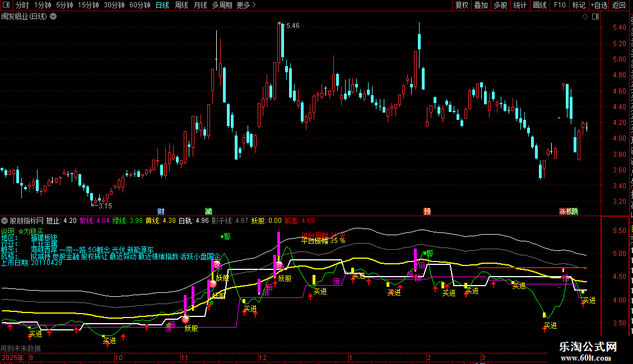Click the 财 financial marker icon
This screenshot has height=364, width=633.
click(161, 212)
